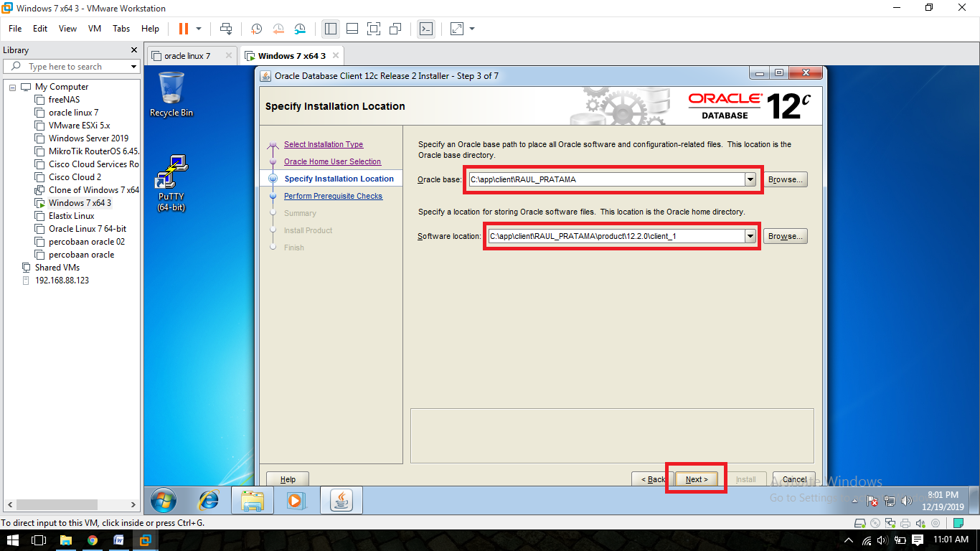Click Send Ctrl+Alt+Del toolbar icon

pyautogui.click(x=226, y=29)
